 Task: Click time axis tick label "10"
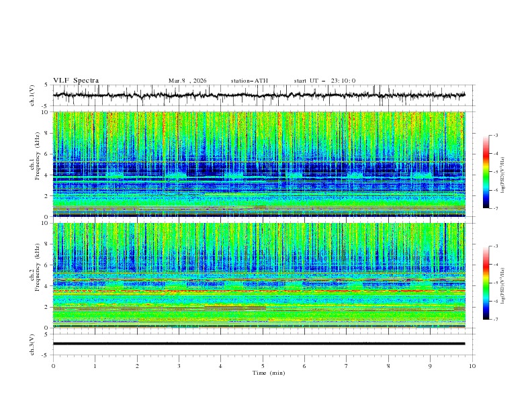472,366
